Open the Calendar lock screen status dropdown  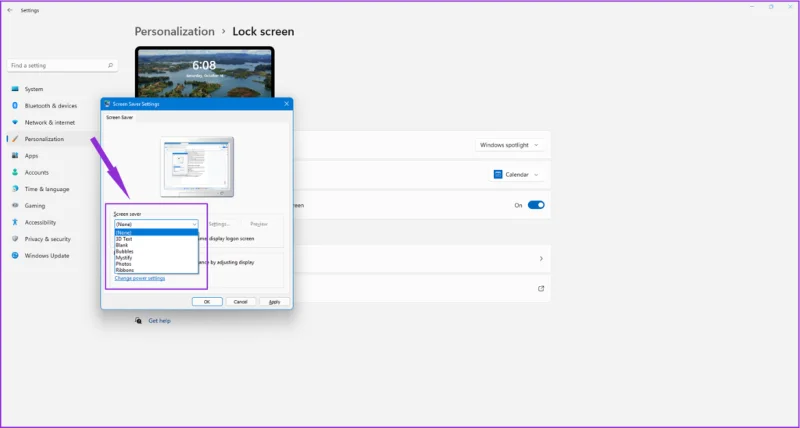(x=516, y=174)
